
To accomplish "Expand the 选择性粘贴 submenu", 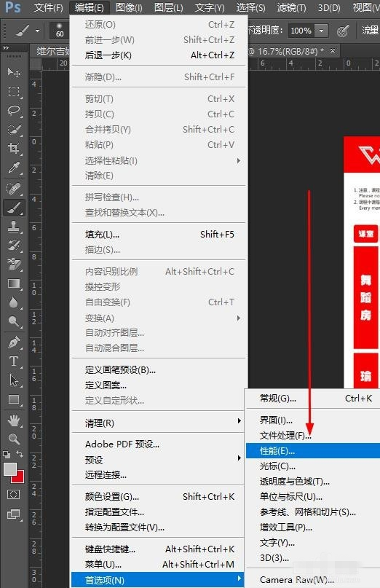I will click(238, 160).
